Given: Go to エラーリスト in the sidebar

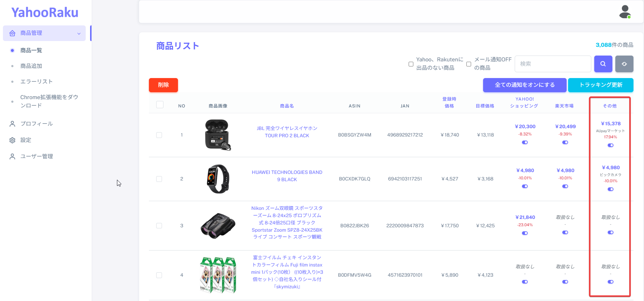Looking at the screenshot, I should [x=36, y=82].
